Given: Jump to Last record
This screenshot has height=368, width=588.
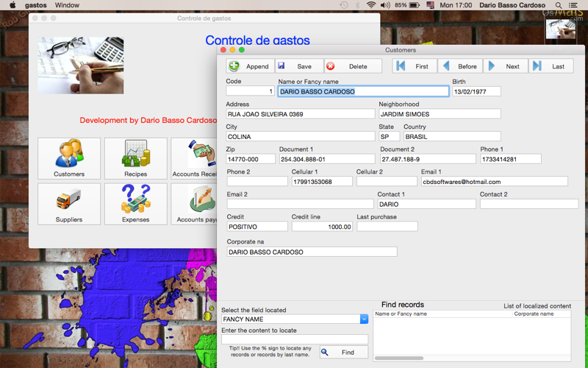Looking at the screenshot, I should tap(551, 66).
